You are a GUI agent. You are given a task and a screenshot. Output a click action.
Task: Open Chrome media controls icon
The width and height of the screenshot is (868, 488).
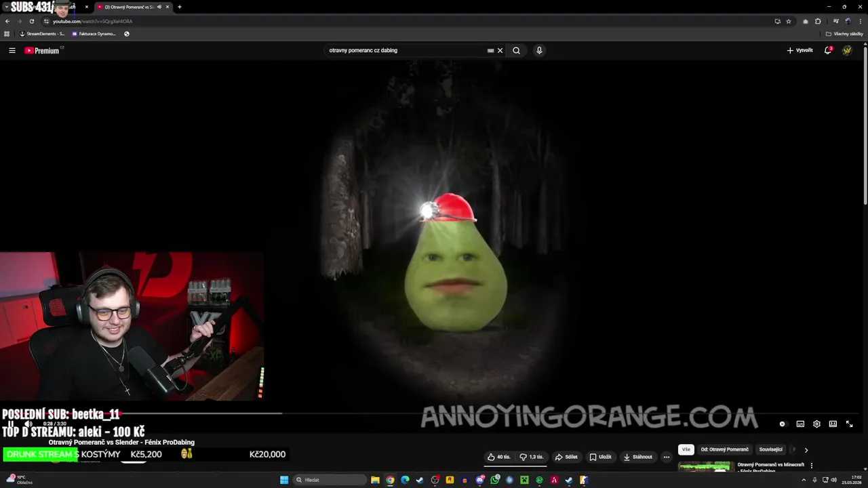coord(835,21)
